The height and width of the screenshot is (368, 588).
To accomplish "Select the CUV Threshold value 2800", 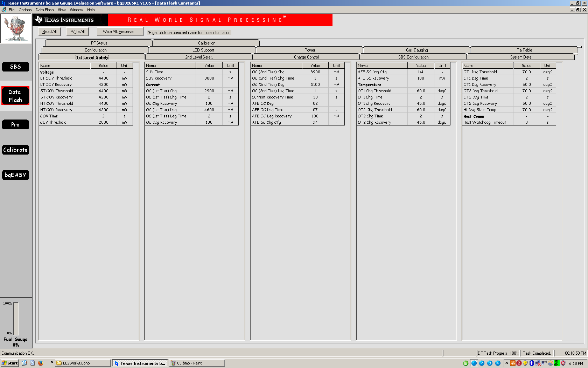I will [103, 122].
